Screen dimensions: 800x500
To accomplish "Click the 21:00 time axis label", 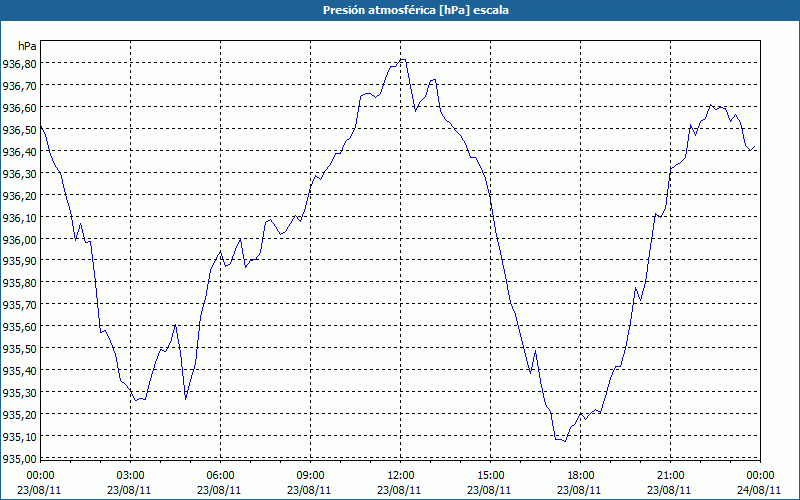I will tap(670, 476).
